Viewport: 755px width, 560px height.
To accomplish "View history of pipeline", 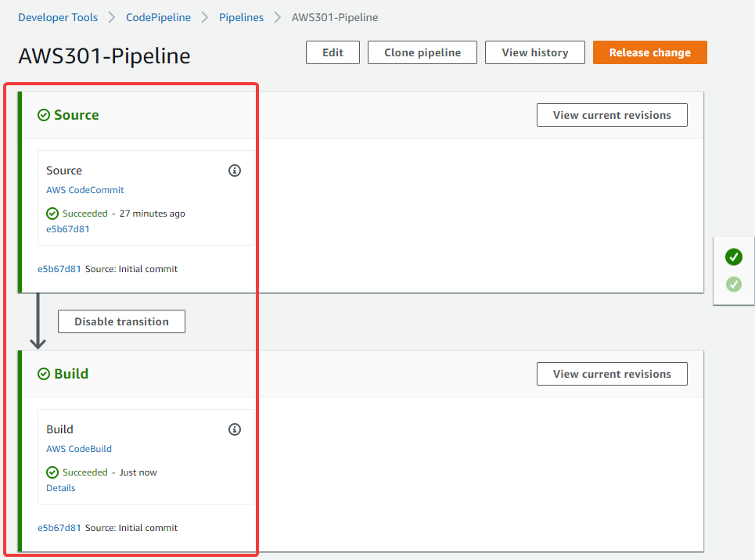I will [x=535, y=52].
